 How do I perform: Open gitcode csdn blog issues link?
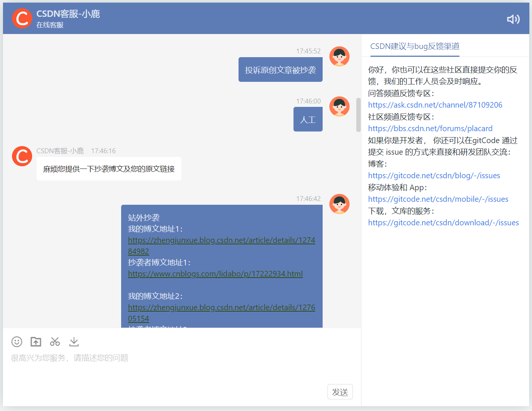[434, 176]
